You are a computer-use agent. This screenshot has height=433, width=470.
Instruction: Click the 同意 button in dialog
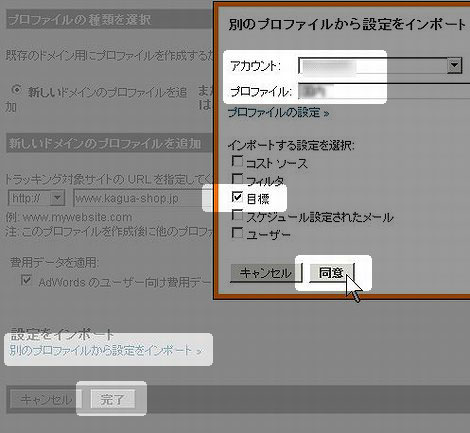pos(331,273)
